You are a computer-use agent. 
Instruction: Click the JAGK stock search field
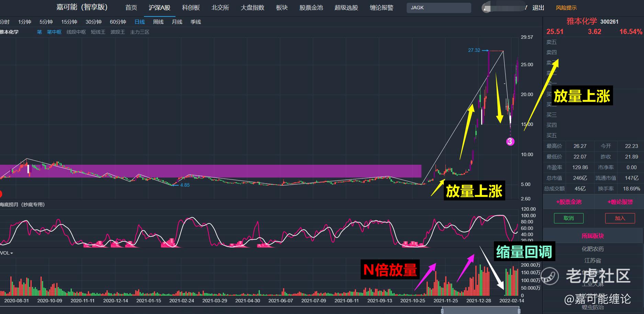click(439, 8)
